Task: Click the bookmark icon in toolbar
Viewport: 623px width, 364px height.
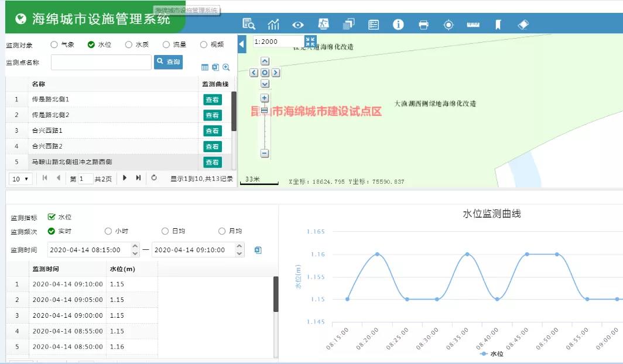Action: point(498,25)
